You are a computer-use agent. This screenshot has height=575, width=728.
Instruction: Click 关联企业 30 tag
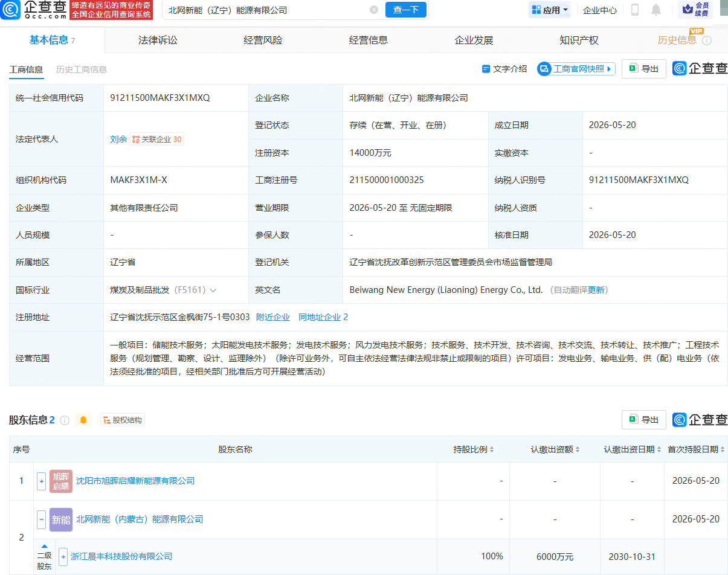pyautogui.click(x=156, y=139)
